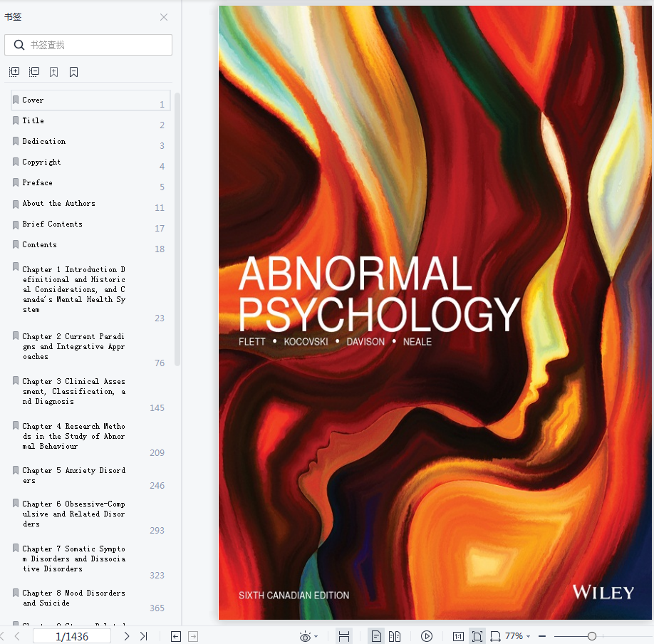Click the fit page icon
The width and height of the screenshot is (654, 644).
[477, 636]
